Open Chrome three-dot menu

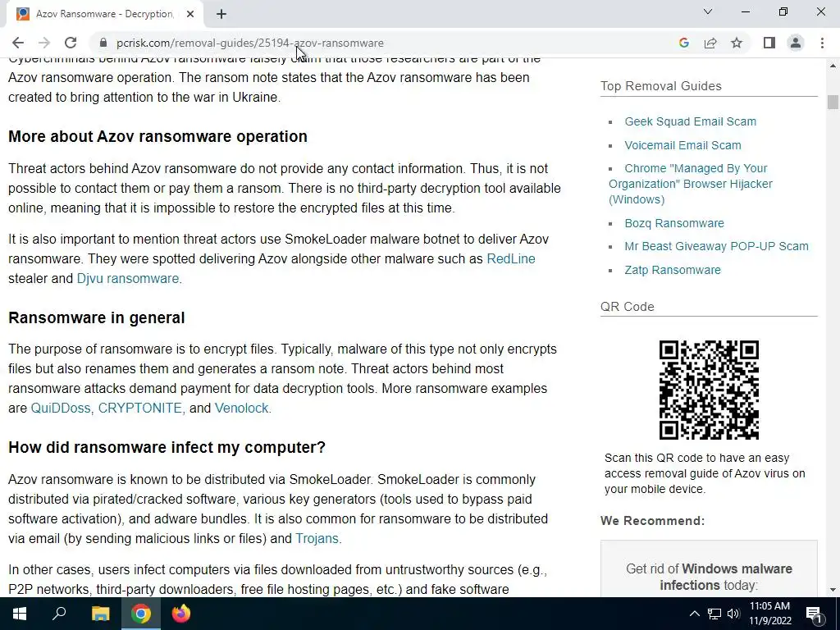(822, 43)
